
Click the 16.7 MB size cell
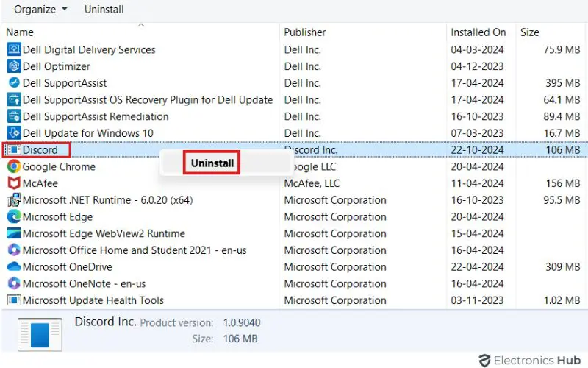point(562,133)
